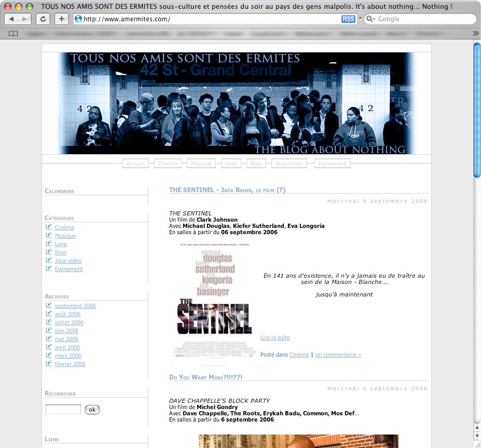Reload the page with the refresh button
The height and width of the screenshot is (448, 481).
coord(43,19)
